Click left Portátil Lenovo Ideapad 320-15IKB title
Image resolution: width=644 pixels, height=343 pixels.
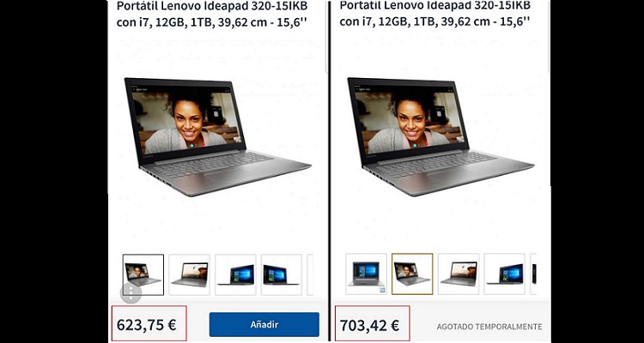[x=212, y=14]
